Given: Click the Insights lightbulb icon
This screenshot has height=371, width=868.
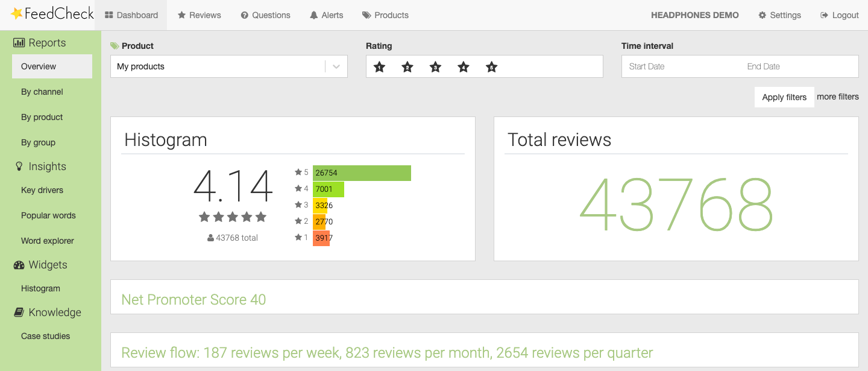Looking at the screenshot, I should pos(19,166).
